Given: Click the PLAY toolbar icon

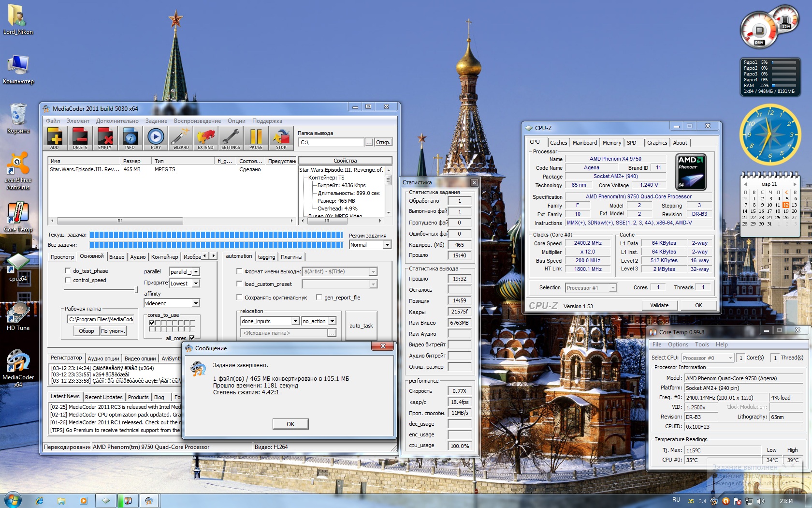Looking at the screenshot, I should point(156,138).
